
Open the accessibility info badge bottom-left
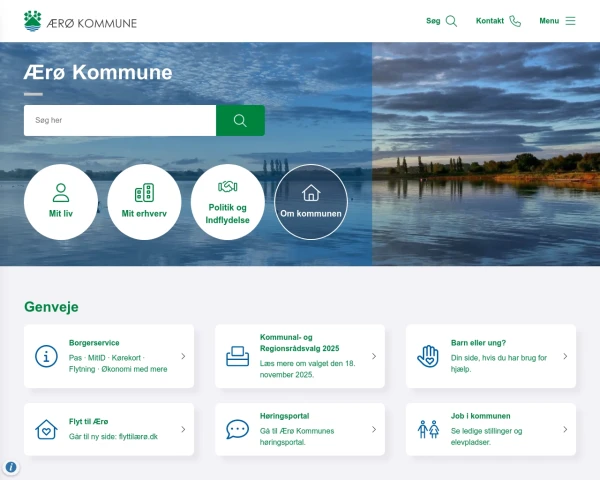tap(11, 467)
